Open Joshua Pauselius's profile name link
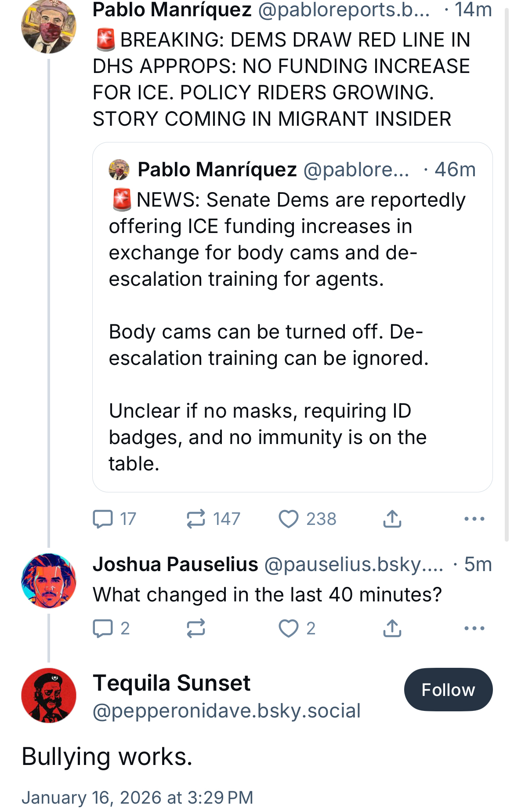This screenshot has width=514, height=812. (x=175, y=564)
